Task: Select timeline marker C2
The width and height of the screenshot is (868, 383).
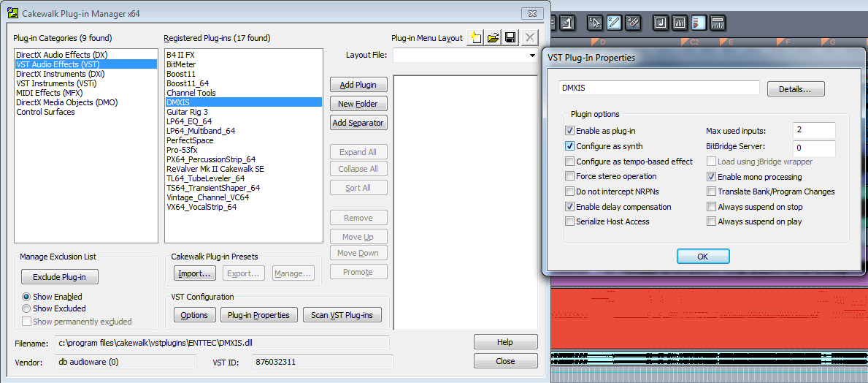Action: (691, 42)
